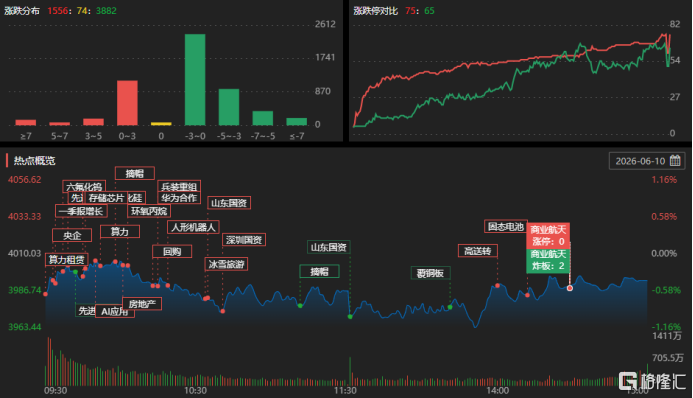Open the 兵装重组 hotspot label
Viewport: 693px width, 398px height.
coord(179,186)
